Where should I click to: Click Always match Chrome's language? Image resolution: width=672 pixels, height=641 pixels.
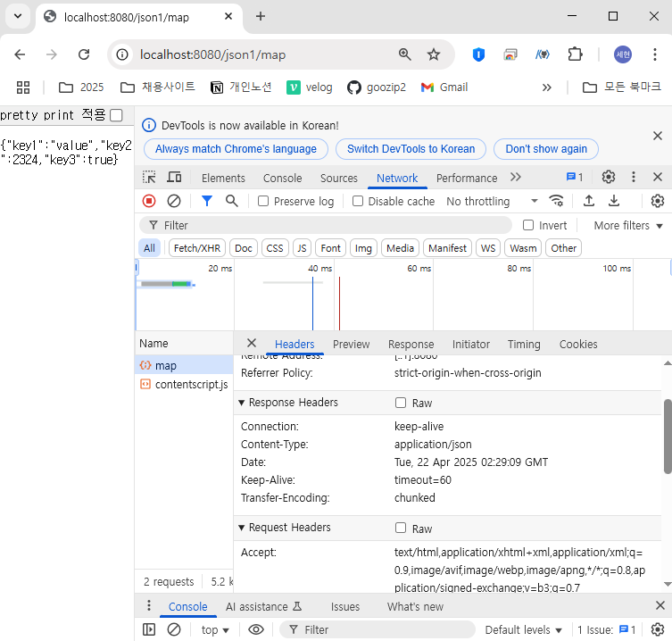(236, 149)
